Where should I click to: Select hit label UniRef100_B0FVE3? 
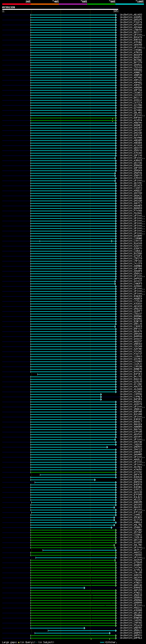pyautogui.click(x=131, y=374)
